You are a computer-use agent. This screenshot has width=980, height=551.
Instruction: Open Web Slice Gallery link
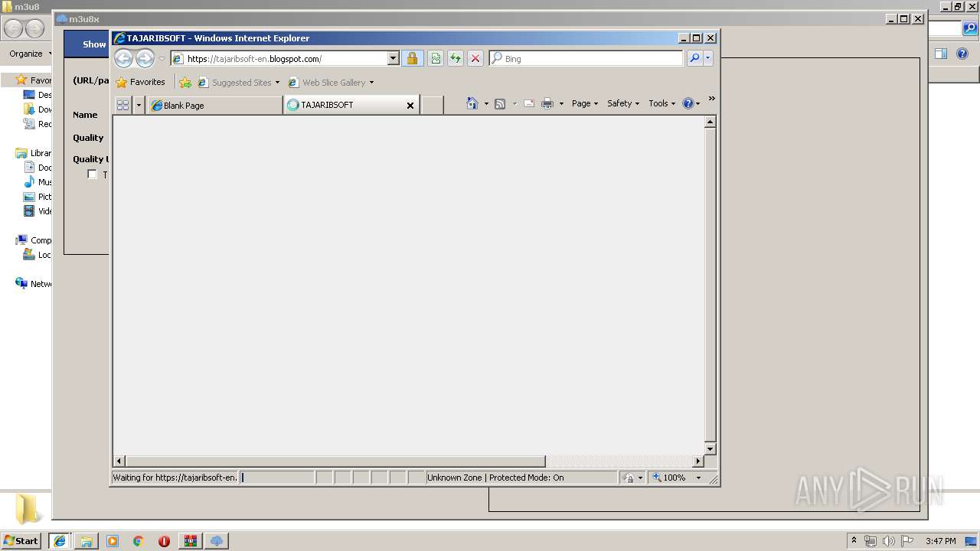pyautogui.click(x=327, y=83)
